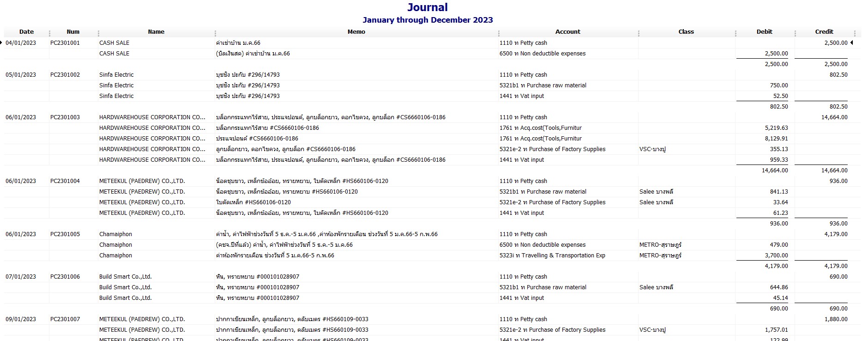Click the Credit column header
Screen dimensions: 868x341
(x=824, y=32)
